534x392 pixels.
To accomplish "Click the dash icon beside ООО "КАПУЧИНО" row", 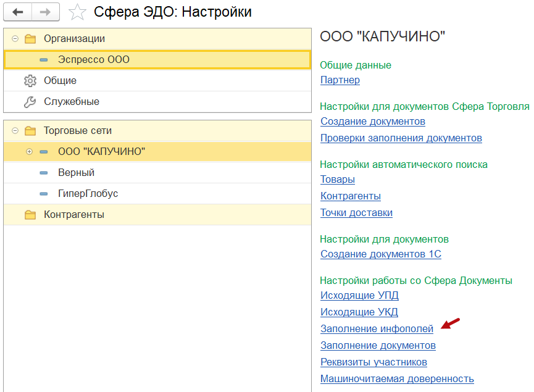I will (44, 152).
